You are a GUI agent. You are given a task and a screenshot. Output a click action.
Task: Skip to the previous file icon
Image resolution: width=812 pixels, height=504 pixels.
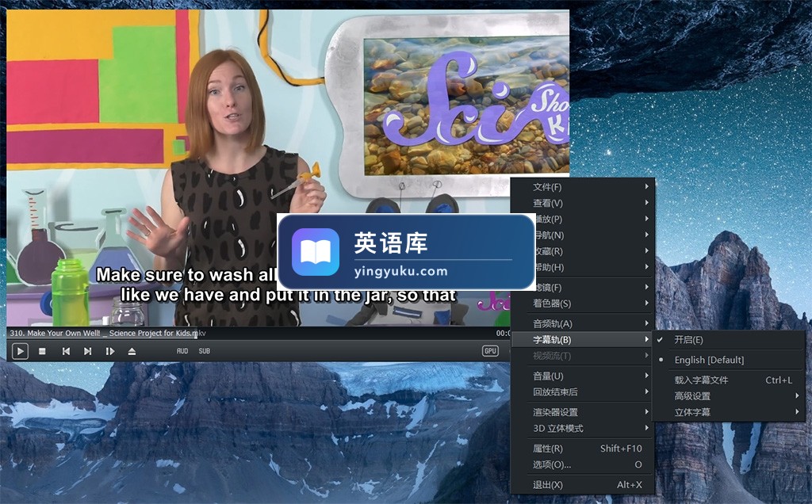point(66,351)
